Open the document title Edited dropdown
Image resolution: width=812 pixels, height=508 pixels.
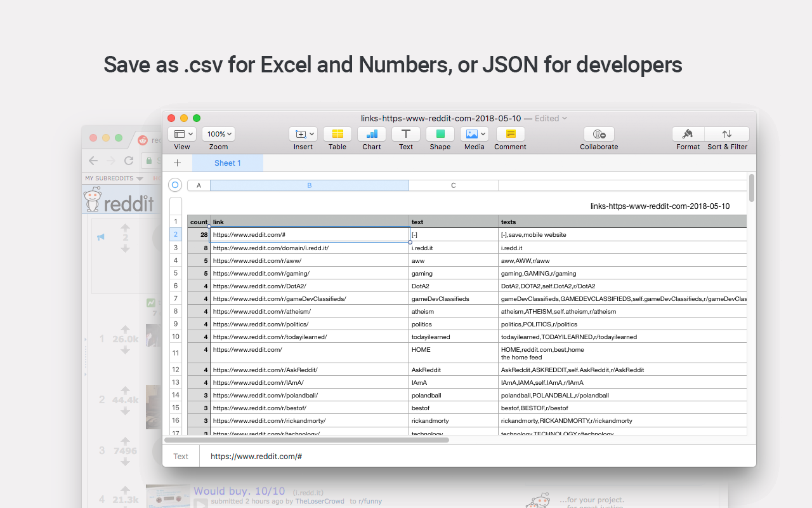(551, 118)
